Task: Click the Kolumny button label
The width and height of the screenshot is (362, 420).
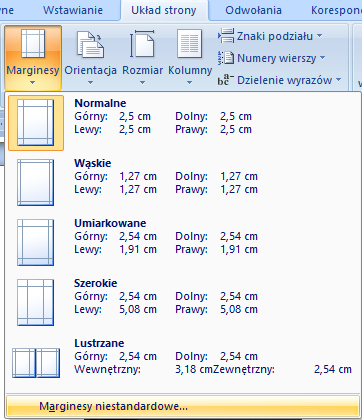Action: point(190,70)
